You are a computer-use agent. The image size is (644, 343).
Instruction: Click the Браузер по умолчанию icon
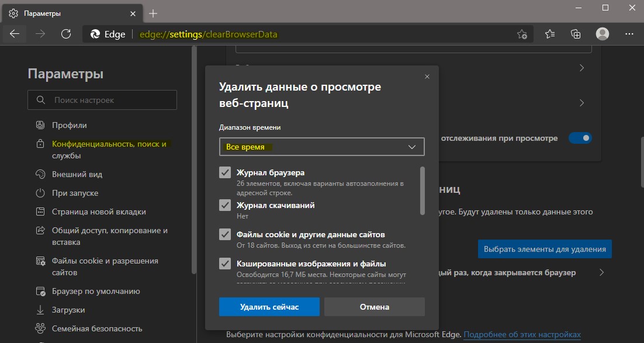[40, 291]
